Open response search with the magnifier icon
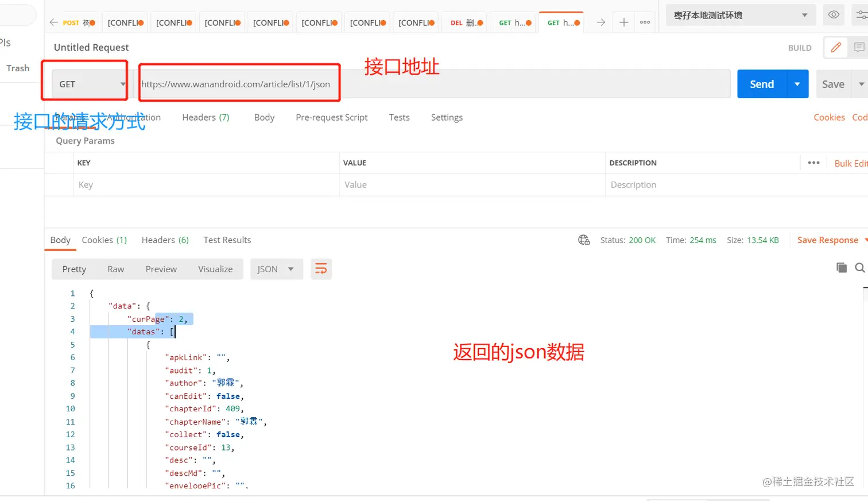This screenshot has height=501, width=868. pos(859,267)
